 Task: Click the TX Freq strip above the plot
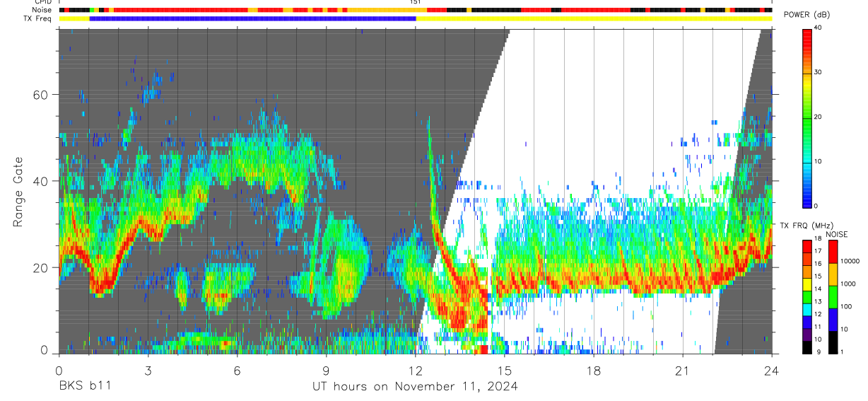(x=416, y=18)
